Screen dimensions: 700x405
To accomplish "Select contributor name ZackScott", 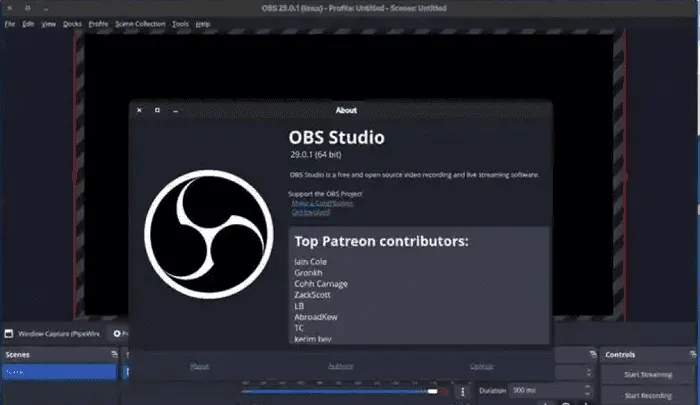I will point(312,295).
